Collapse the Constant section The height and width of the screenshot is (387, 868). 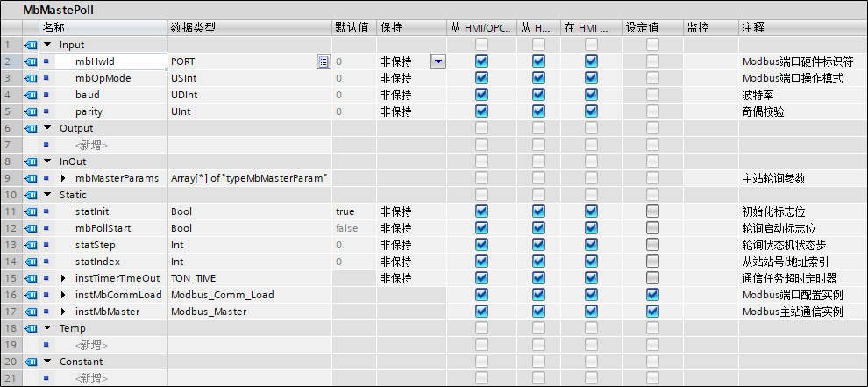[47, 361]
